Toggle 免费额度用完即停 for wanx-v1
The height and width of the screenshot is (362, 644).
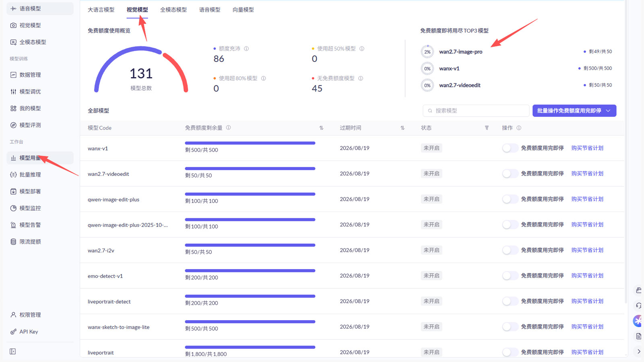510,148
